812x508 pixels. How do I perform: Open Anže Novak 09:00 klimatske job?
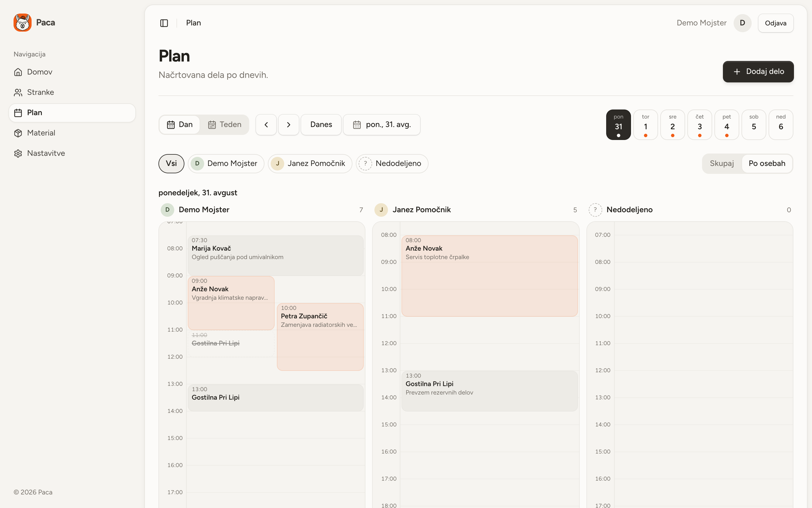pyautogui.click(x=231, y=303)
